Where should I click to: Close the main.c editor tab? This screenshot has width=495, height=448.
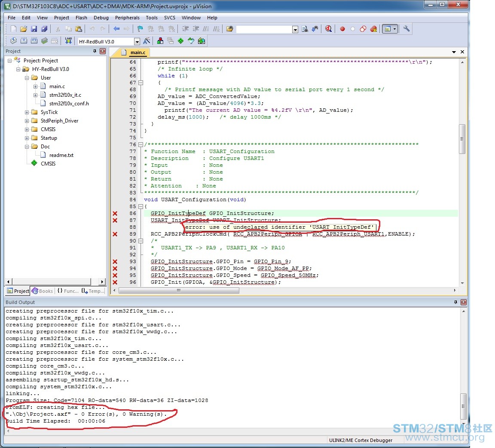(462, 52)
